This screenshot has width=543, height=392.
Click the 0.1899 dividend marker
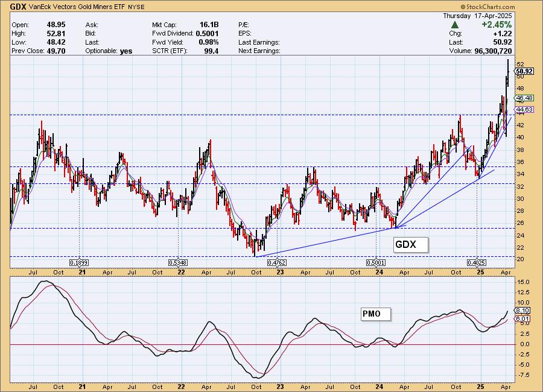point(79,262)
